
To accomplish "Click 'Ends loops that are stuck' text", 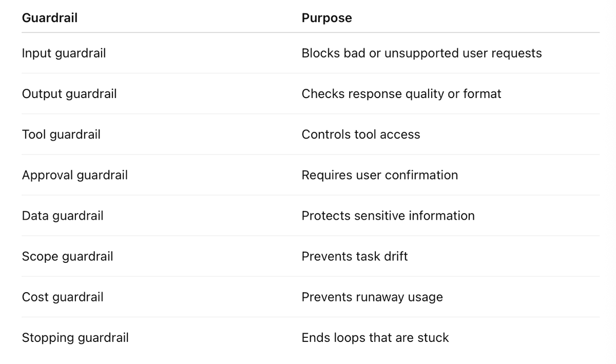I will (375, 337).
